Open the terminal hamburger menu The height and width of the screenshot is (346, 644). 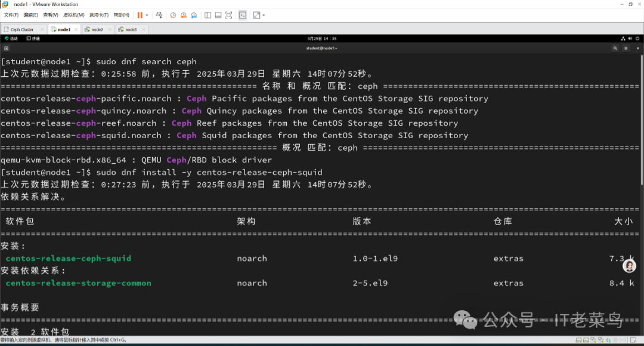pyautogui.click(x=626, y=48)
